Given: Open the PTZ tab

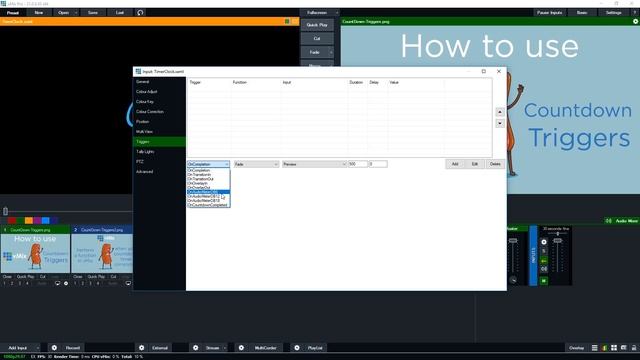Looking at the screenshot, I should coord(159,162).
